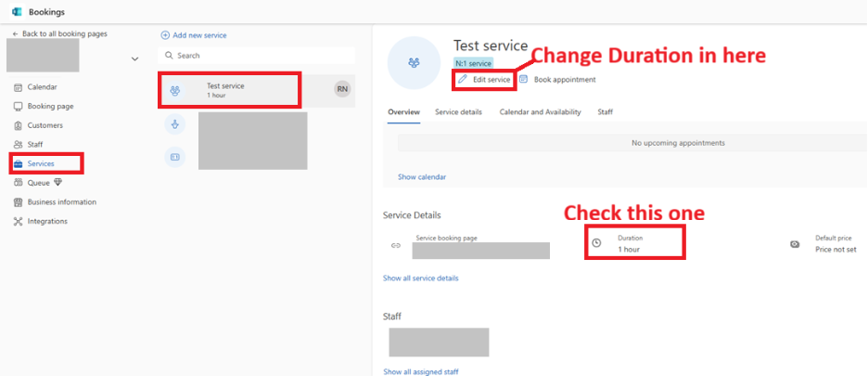Click Show all assigned staff link
This screenshot has width=868, height=388.
point(421,372)
